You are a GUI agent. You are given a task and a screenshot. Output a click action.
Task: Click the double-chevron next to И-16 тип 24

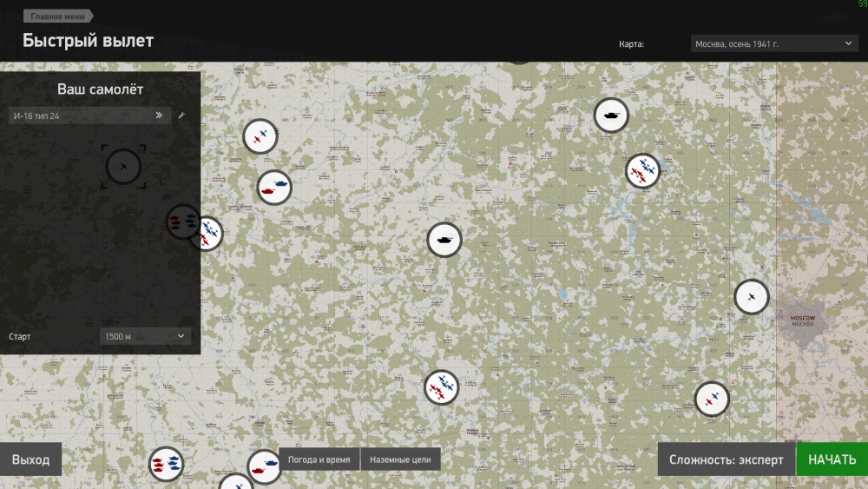coord(159,116)
